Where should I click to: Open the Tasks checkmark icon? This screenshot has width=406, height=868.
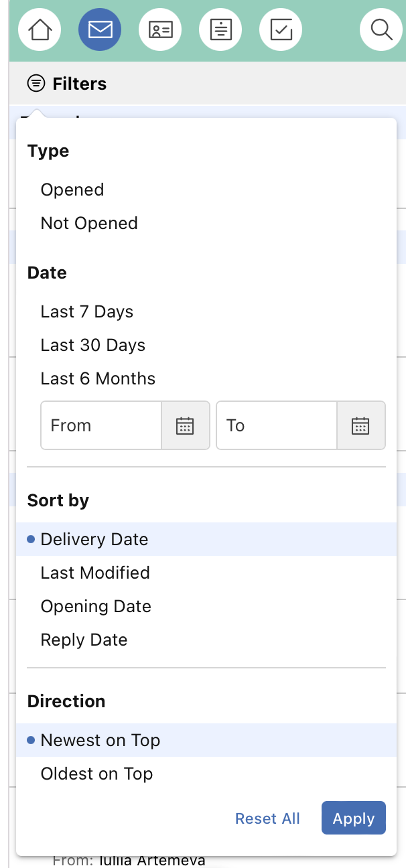point(281,29)
